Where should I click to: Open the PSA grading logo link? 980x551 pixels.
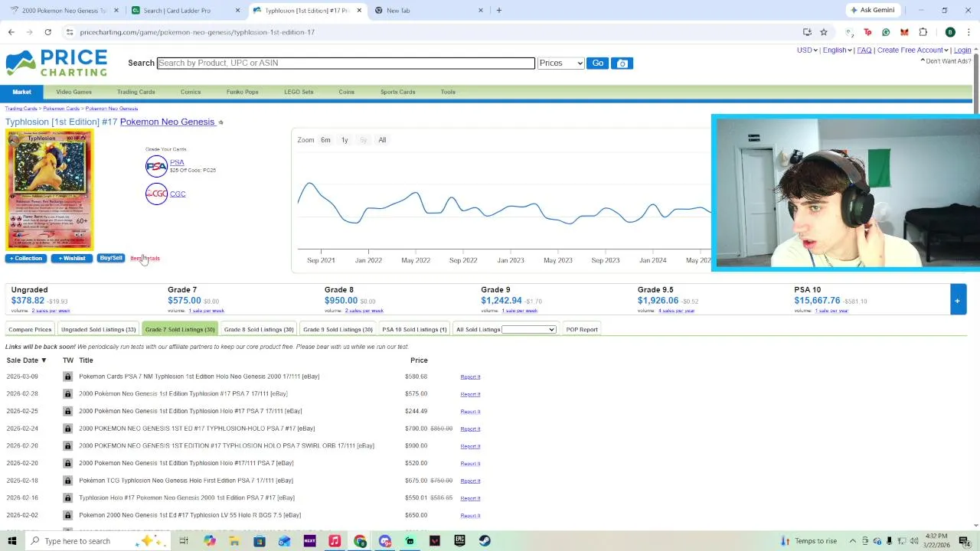(x=156, y=166)
